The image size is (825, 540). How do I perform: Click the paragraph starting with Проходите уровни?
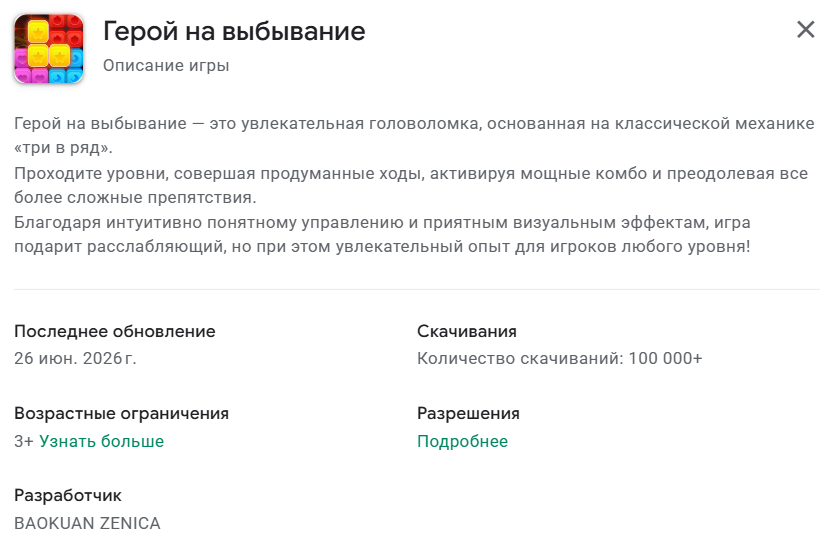coord(411,185)
